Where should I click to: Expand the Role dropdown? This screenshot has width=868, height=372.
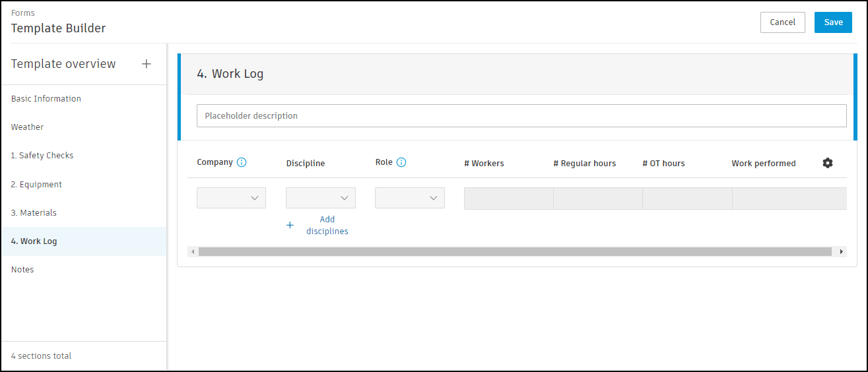(409, 198)
